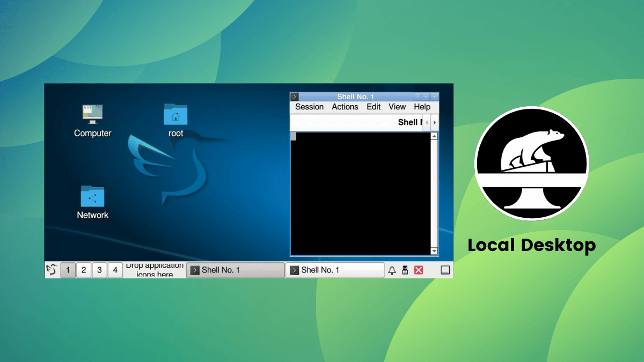Click the left tab-scroll arrow in Konsole

(x=427, y=122)
